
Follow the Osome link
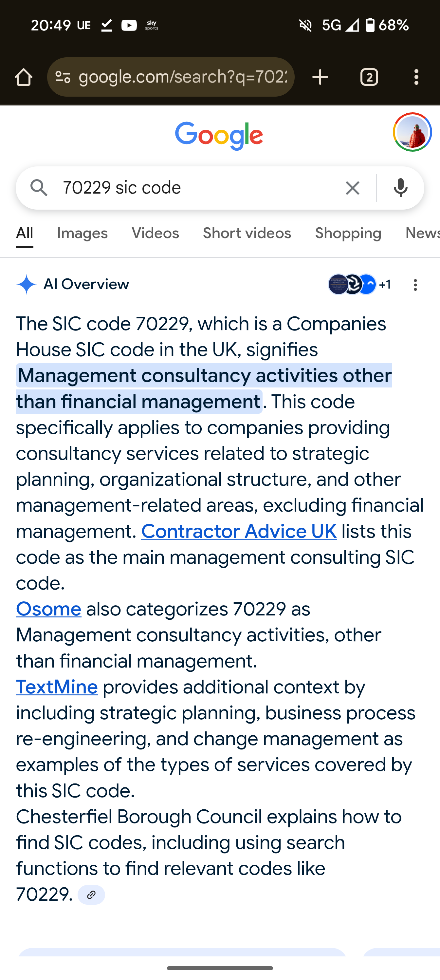pos(49,609)
